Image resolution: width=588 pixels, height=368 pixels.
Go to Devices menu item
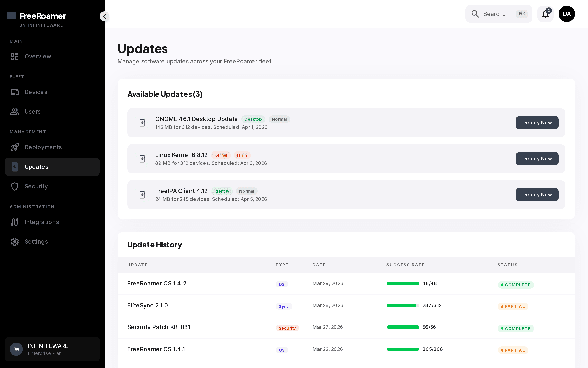52,92
